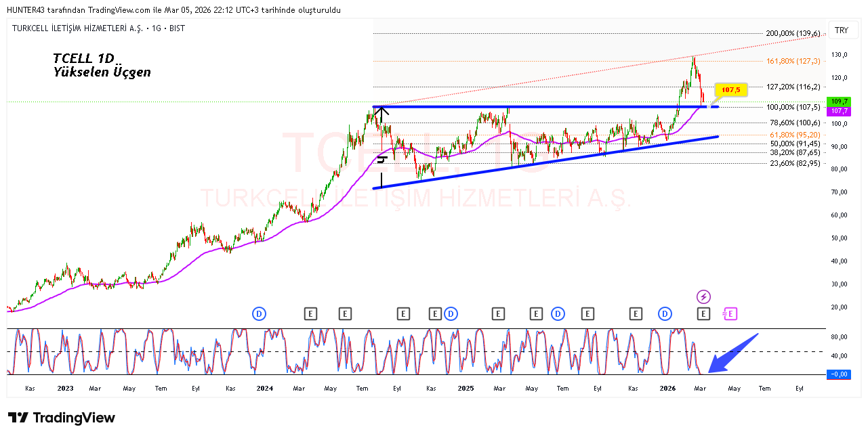Viewport: 868px width, 438px height.
Task: Select the green 109,7 price label
Action: coord(840,101)
